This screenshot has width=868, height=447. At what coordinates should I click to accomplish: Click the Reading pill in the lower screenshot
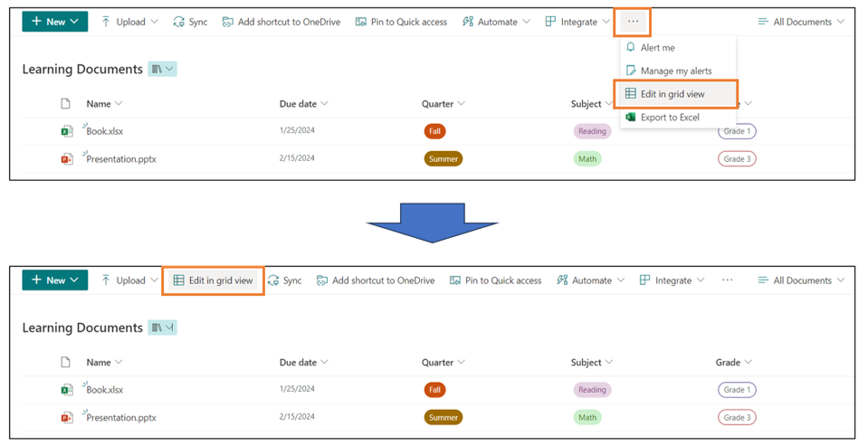592,389
